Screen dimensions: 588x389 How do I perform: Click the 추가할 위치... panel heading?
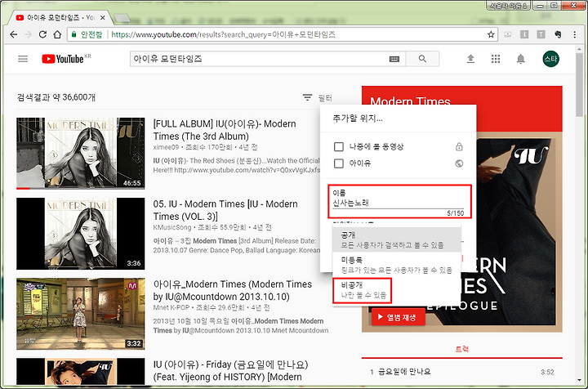(x=358, y=118)
